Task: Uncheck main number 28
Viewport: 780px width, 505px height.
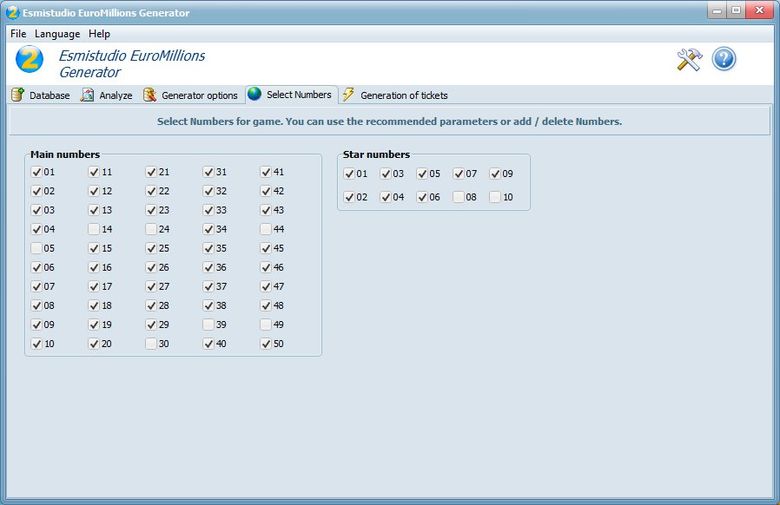Action: click(151, 305)
